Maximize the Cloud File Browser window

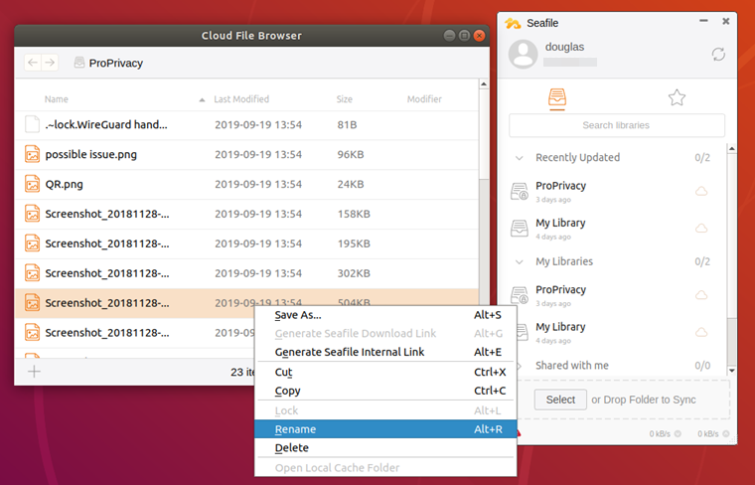[464, 36]
